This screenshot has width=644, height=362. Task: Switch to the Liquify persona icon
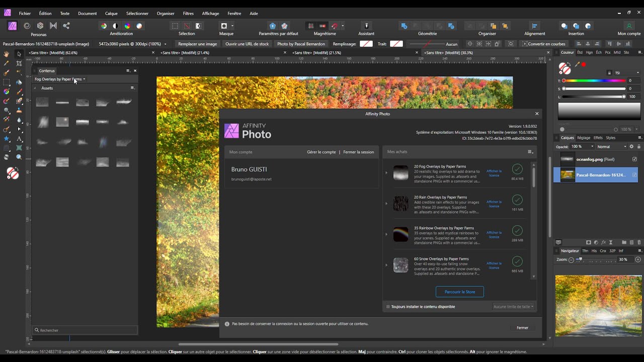[x=27, y=26]
